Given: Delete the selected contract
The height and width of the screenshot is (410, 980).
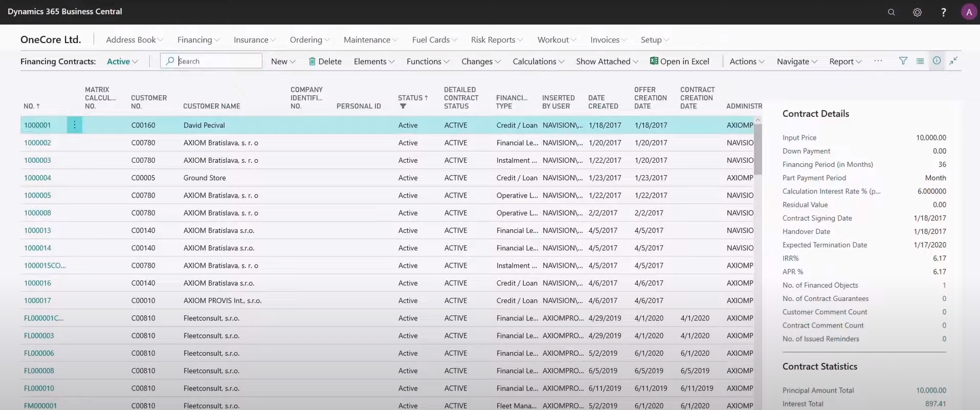Looking at the screenshot, I should [325, 61].
